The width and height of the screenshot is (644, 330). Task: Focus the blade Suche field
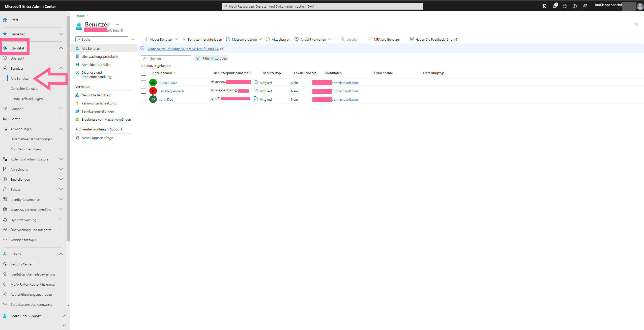[x=102, y=39]
